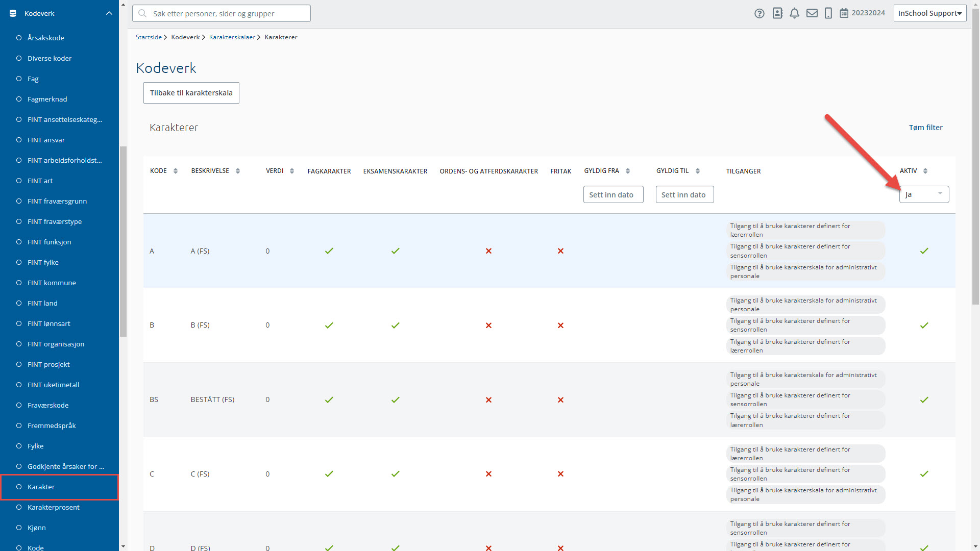The width and height of the screenshot is (980, 551).
Task: Click the Eksamenskarakter checkmark in row B
Action: [396, 325]
